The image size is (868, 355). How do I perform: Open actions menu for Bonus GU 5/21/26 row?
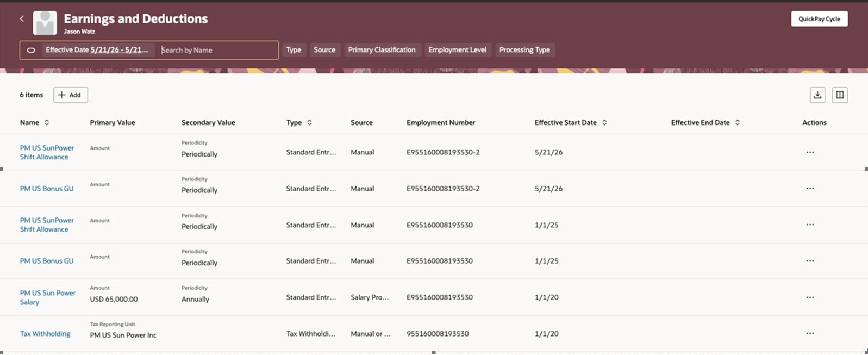[x=810, y=188]
